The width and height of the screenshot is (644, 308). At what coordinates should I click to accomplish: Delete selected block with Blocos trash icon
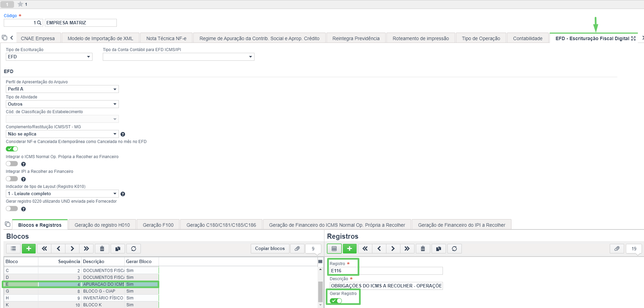[102, 249]
